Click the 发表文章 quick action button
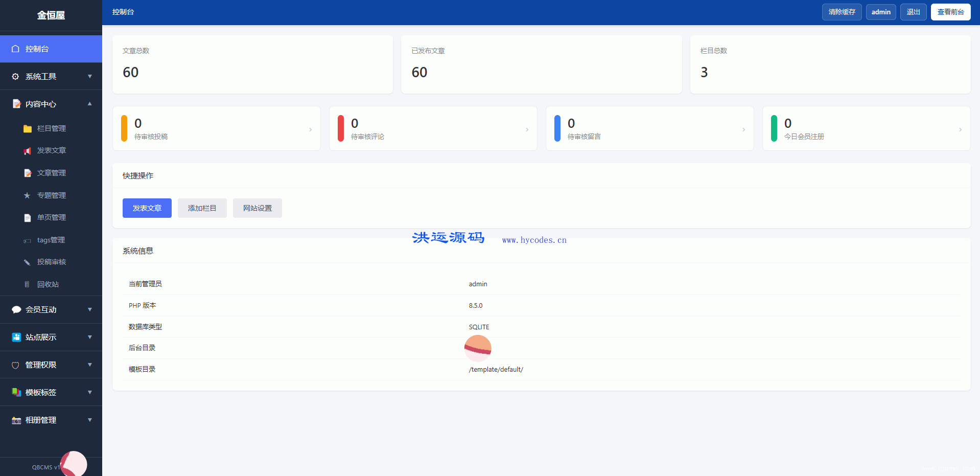This screenshot has width=980, height=476. point(147,208)
